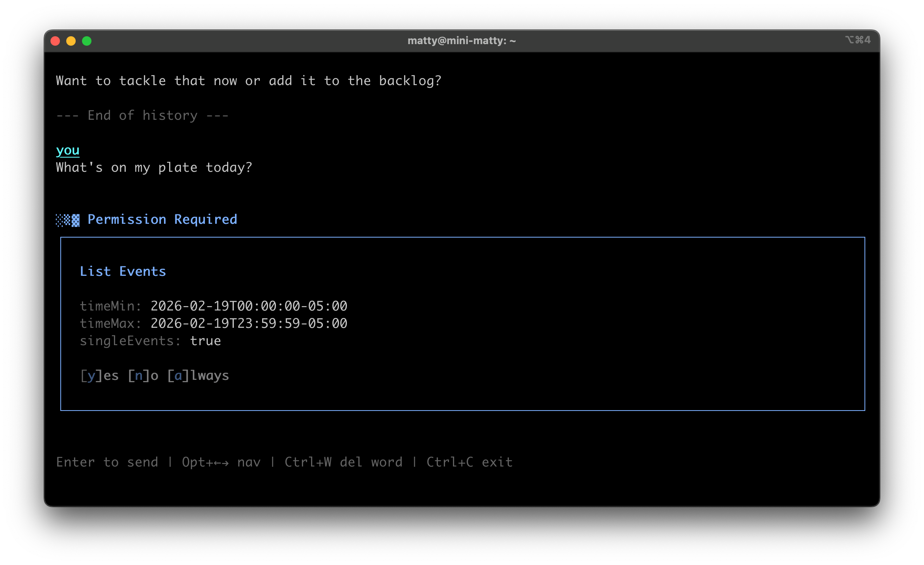This screenshot has height=565, width=924.
Task: Select the timeMax timestamp value
Action: pyautogui.click(x=249, y=323)
